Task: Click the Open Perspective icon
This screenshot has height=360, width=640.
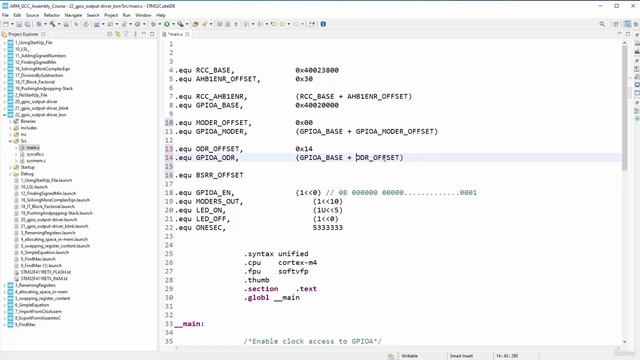Action: 616,24
